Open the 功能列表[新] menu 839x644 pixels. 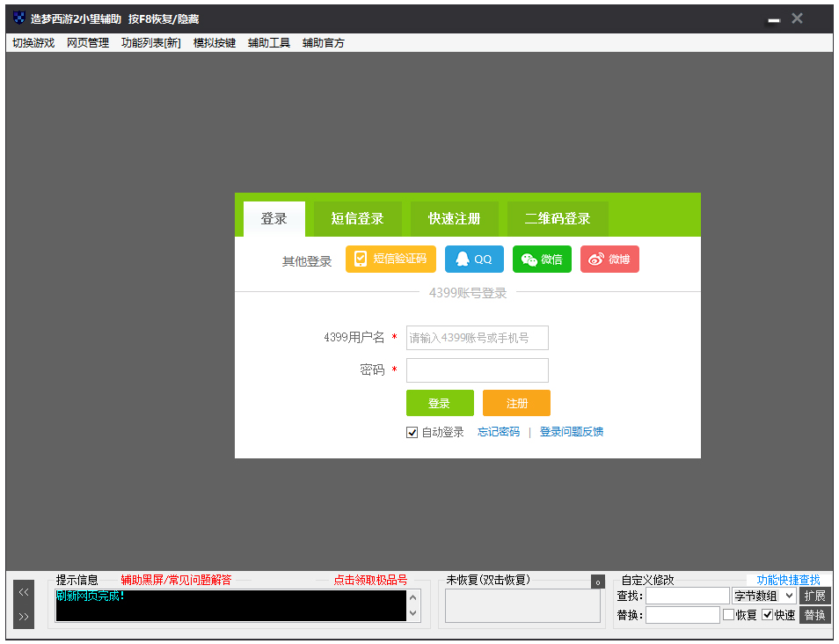coord(151,43)
